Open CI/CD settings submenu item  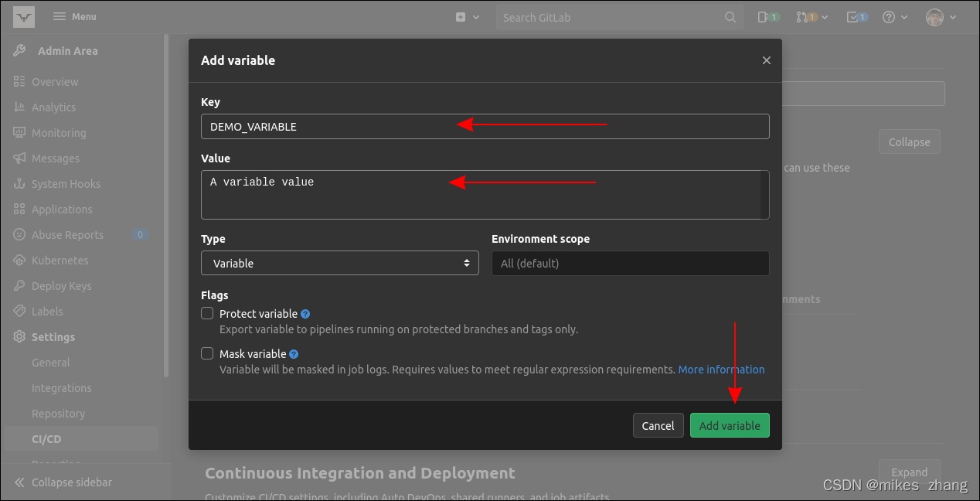[x=80, y=439]
